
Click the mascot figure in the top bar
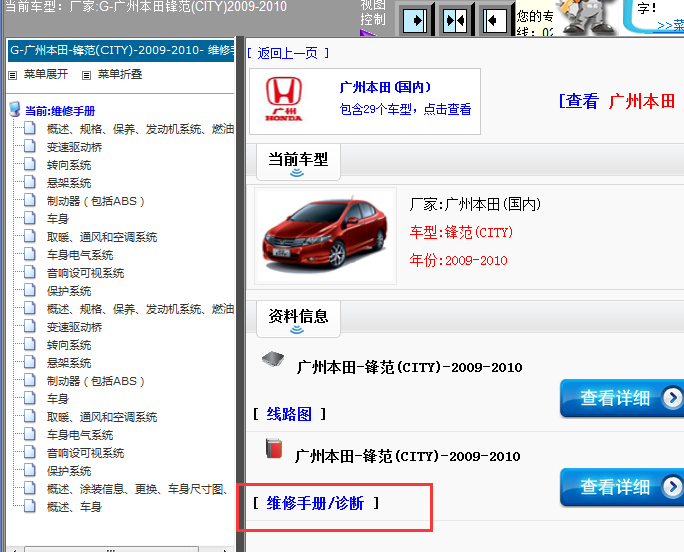[x=588, y=17]
